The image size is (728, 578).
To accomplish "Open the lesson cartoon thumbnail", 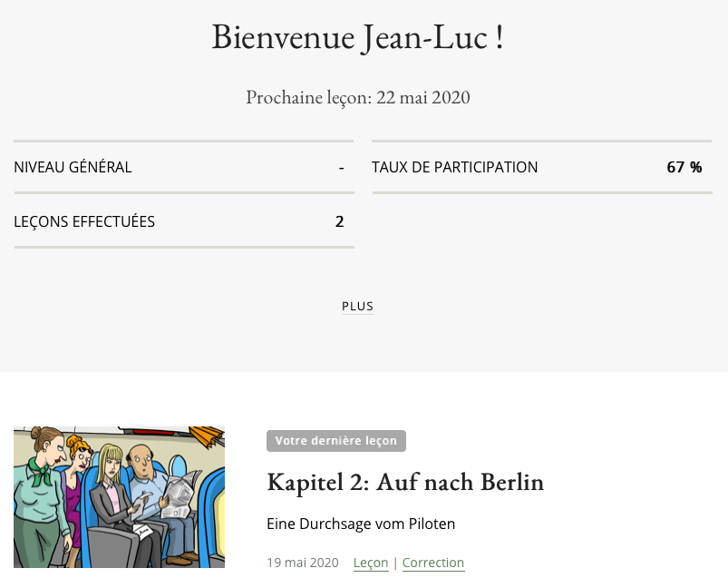I will pyautogui.click(x=119, y=497).
